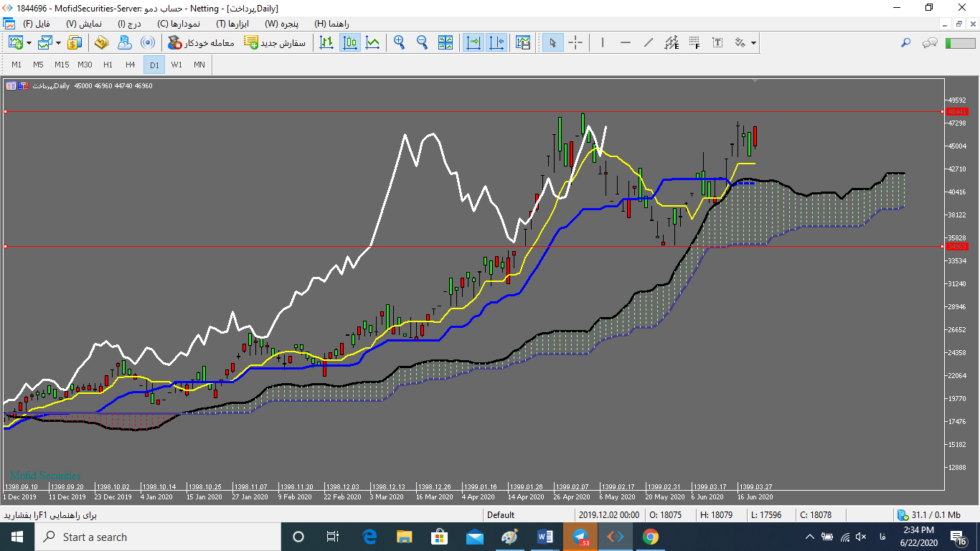Screen dimensions: 980x551
Task: Toggle chart auto scroll
Action: [x=473, y=42]
